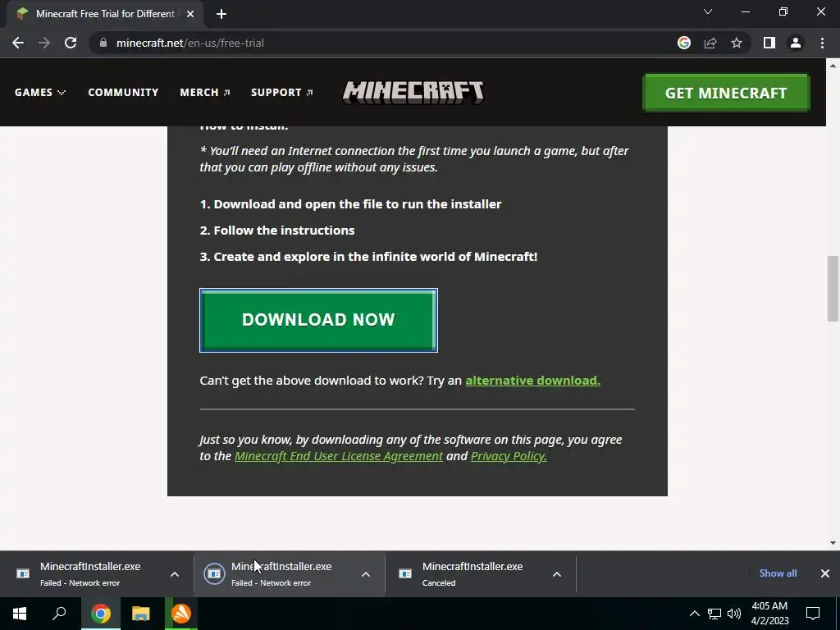Bookmark this page with the star icon
The height and width of the screenshot is (630, 840).
[737, 43]
